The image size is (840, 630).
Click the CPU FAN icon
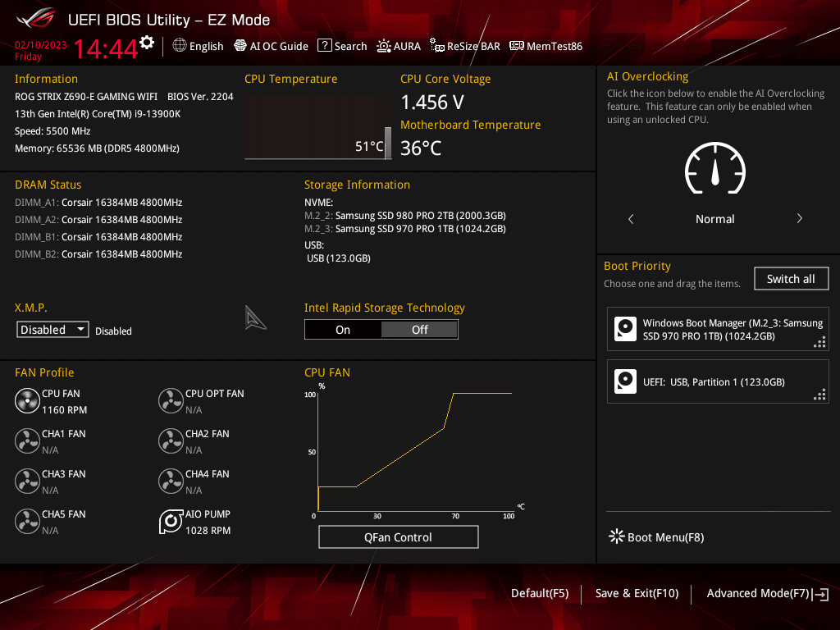[x=27, y=400]
